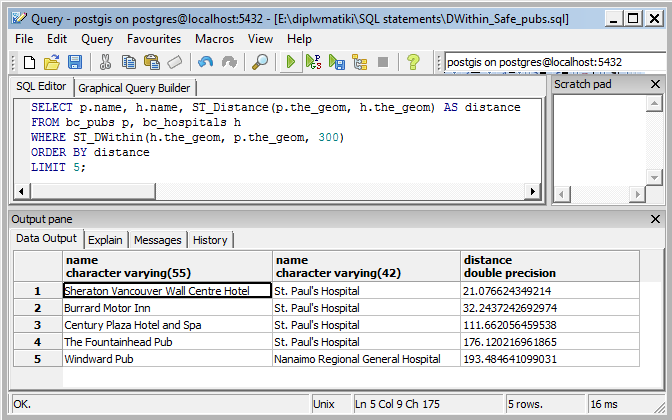Open the View menu
This screenshot has height=420, width=672.
pos(260,39)
